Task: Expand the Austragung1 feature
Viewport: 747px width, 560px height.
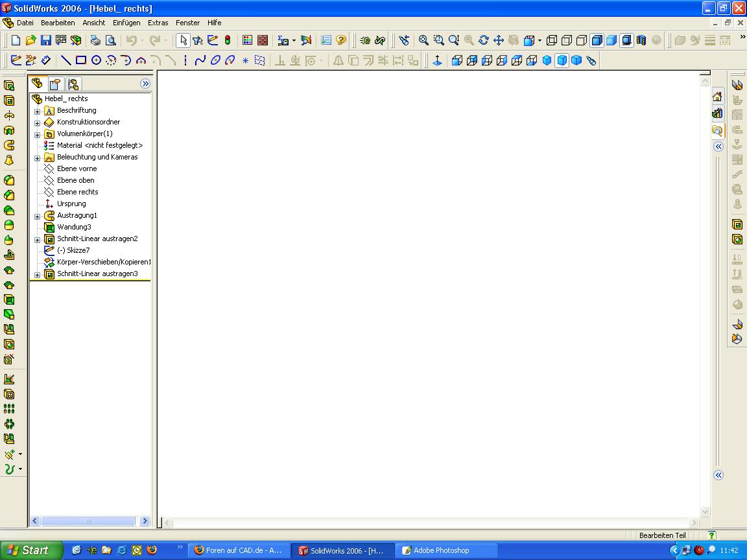Action: (37, 216)
